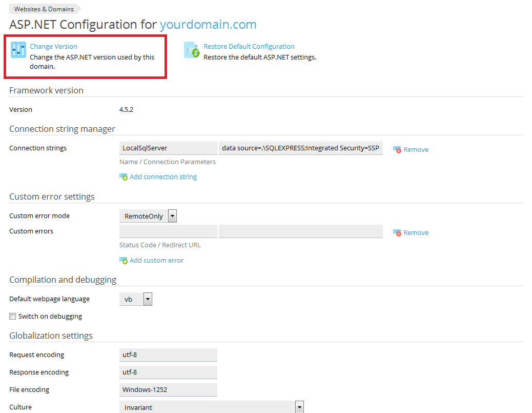This screenshot has width=532, height=413.
Task: Edit the LocalSqlServer connection name field
Action: click(x=168, y=148)
